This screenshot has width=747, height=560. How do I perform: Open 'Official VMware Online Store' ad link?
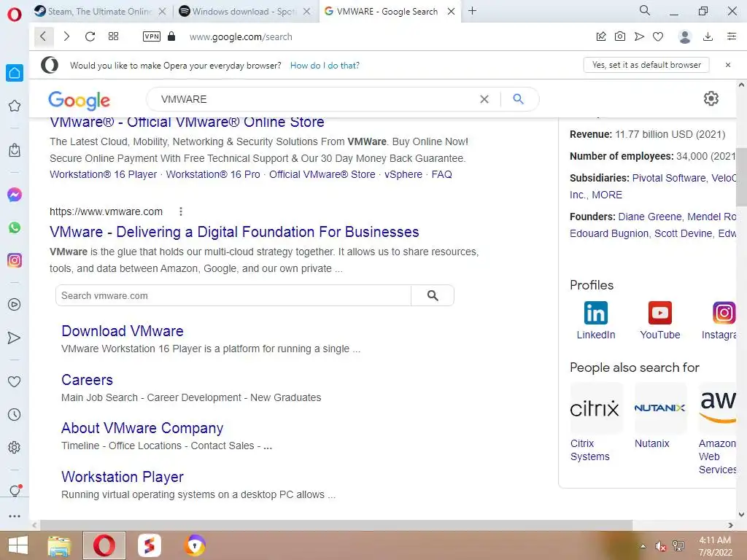point(187,122)
